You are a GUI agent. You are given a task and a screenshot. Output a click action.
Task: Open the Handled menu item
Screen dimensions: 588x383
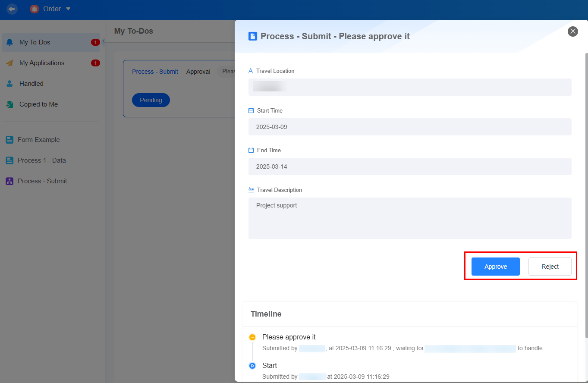[x=51, y=84]
